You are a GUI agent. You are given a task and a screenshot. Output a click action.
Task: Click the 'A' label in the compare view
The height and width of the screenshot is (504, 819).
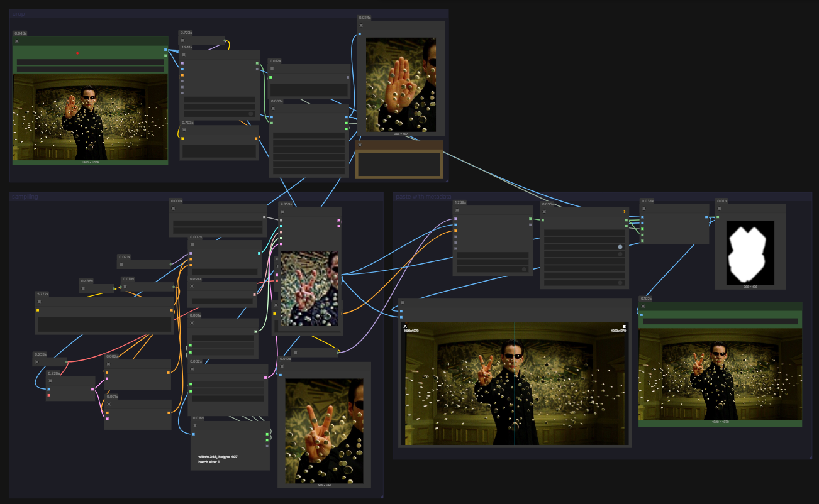point(406,327)
